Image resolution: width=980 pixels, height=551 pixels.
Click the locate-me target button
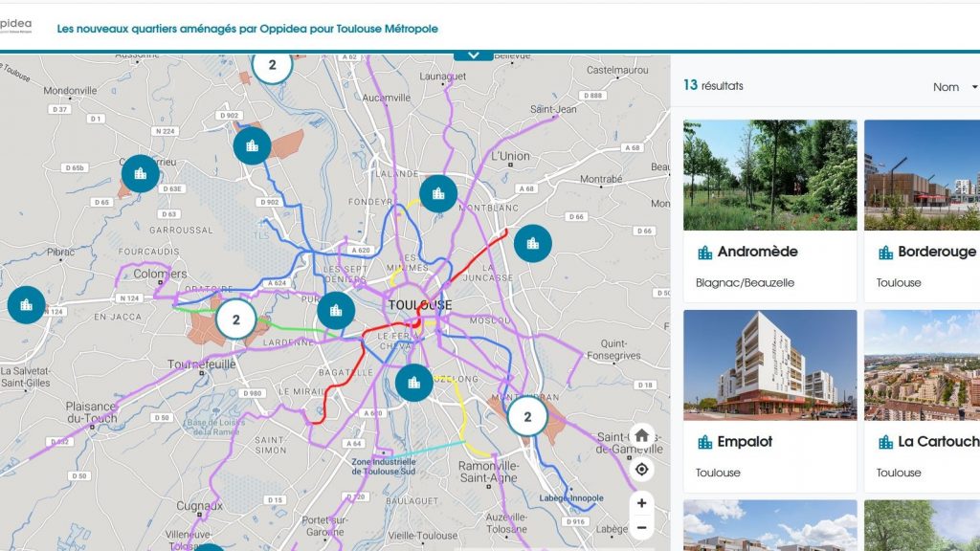pyautogui.click(x=642, y=469)
